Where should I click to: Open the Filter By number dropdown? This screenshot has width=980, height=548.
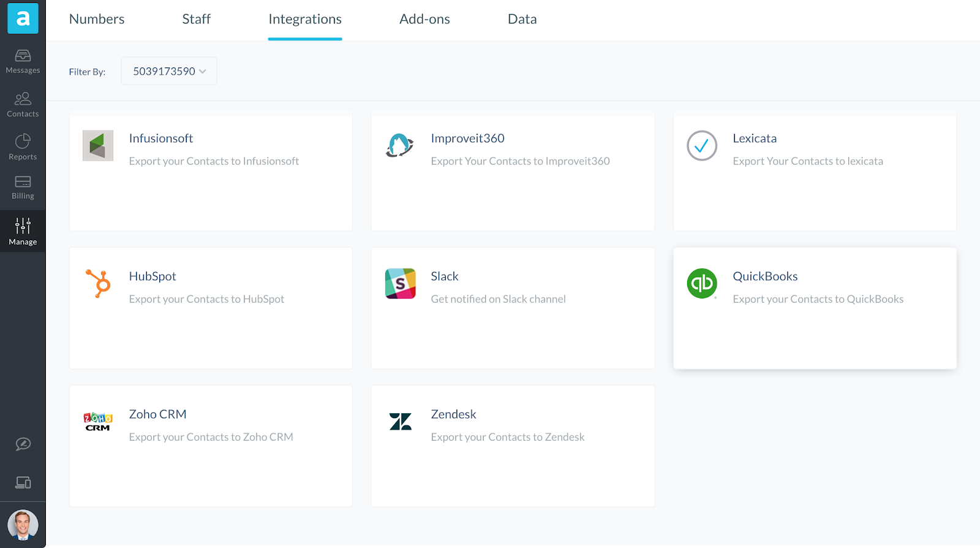pos(169,71)
